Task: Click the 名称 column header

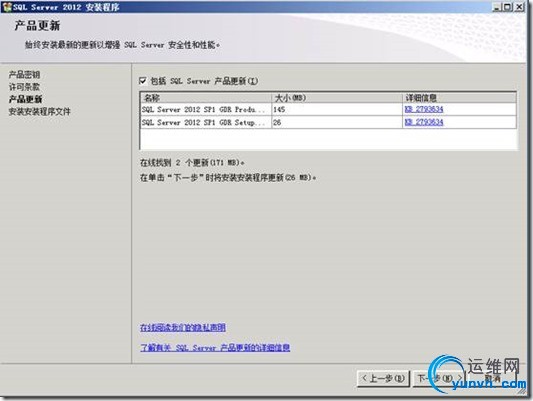Action: [x=206, y=98]
